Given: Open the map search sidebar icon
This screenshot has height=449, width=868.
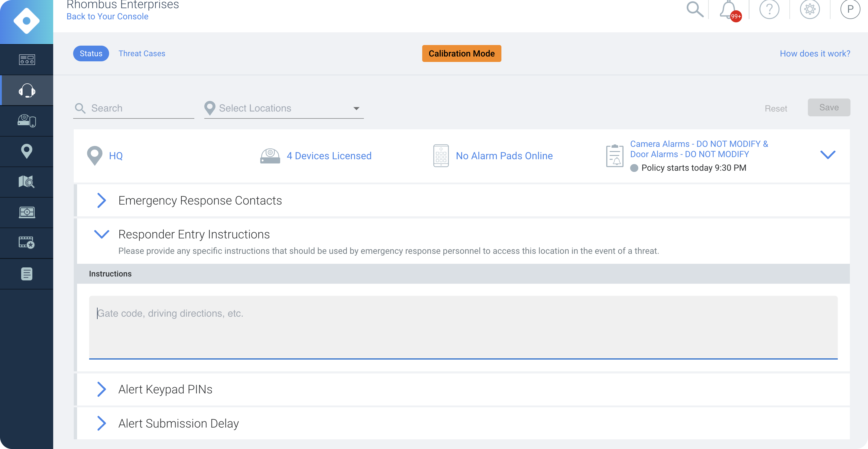Looking at the screenshot, I should point(27,182).
